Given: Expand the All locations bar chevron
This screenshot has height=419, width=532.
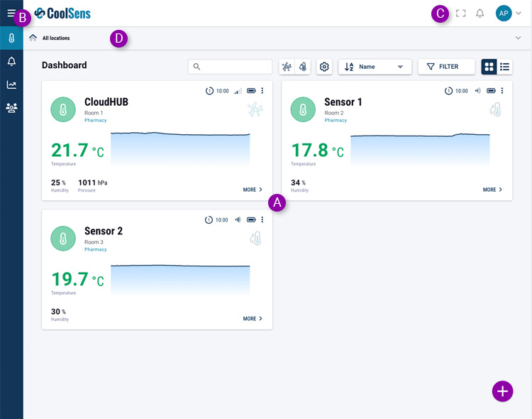Looking at the screenshot, I should coord(517,38).
